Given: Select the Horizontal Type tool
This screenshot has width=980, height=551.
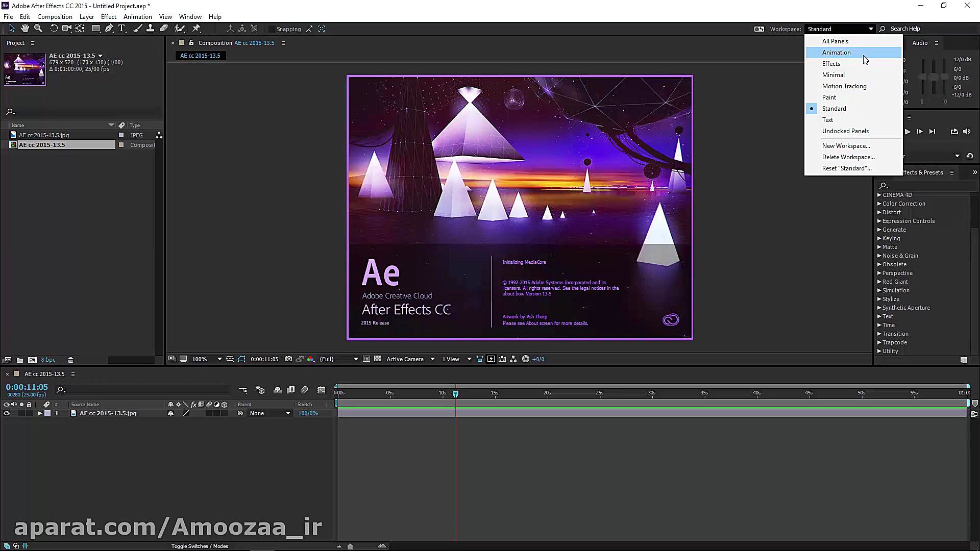Looking at the screenshot, I should click(x=121, y=29).
